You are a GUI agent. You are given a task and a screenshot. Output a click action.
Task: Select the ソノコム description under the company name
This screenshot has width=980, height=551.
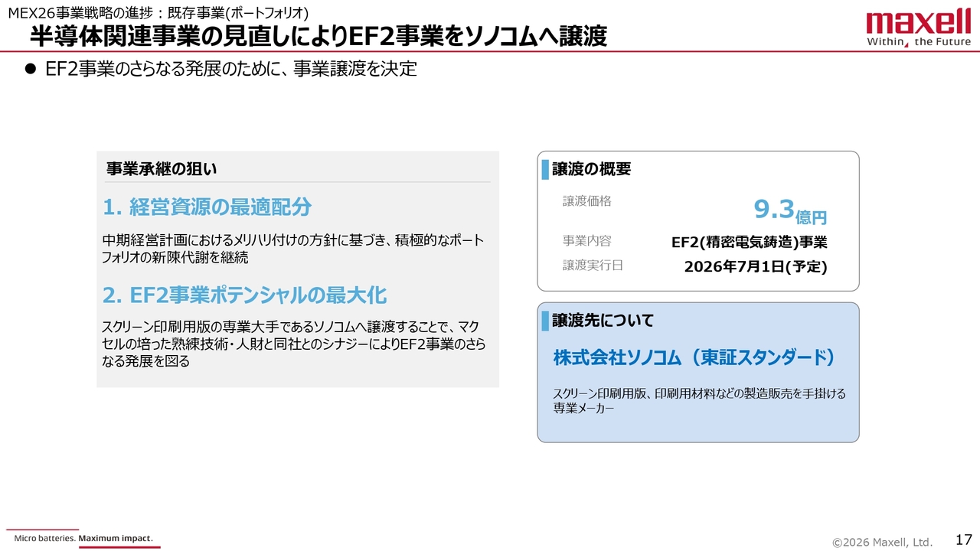pyautogui.click(x=699, y=400)
